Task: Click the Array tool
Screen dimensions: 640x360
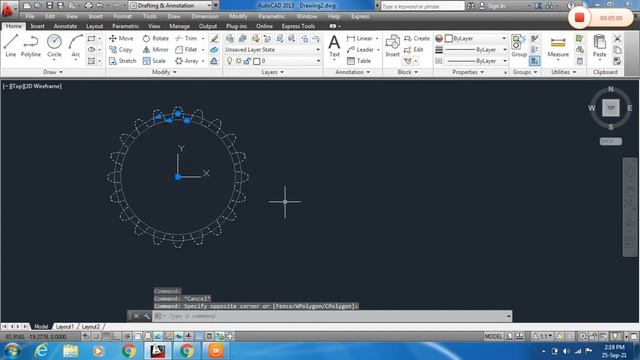Action: pyautogui.click(x=187, y=61)
